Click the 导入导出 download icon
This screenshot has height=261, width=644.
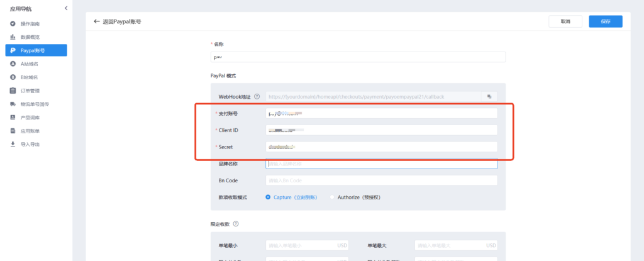tap(13, 144)
